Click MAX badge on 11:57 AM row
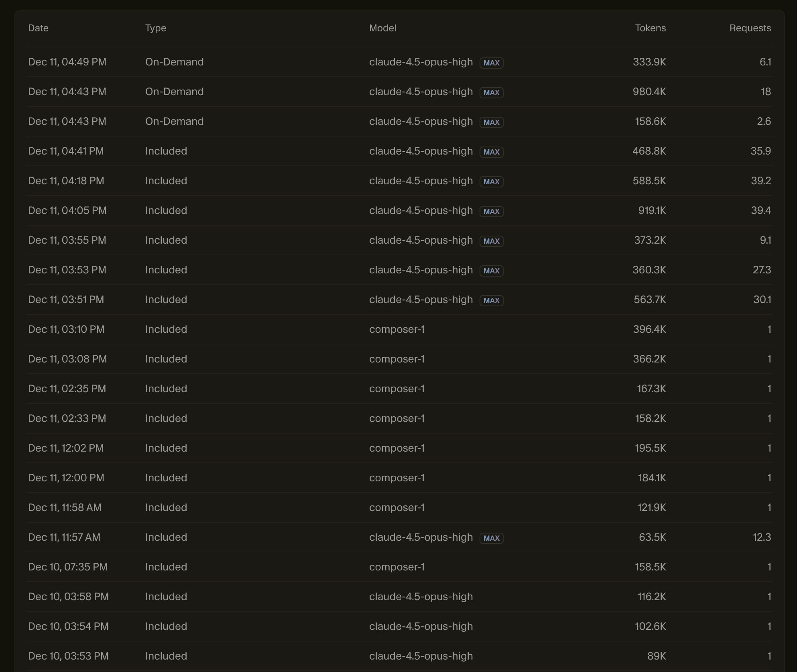This screenshot has height=672, width=797. (x=491, y=538)
